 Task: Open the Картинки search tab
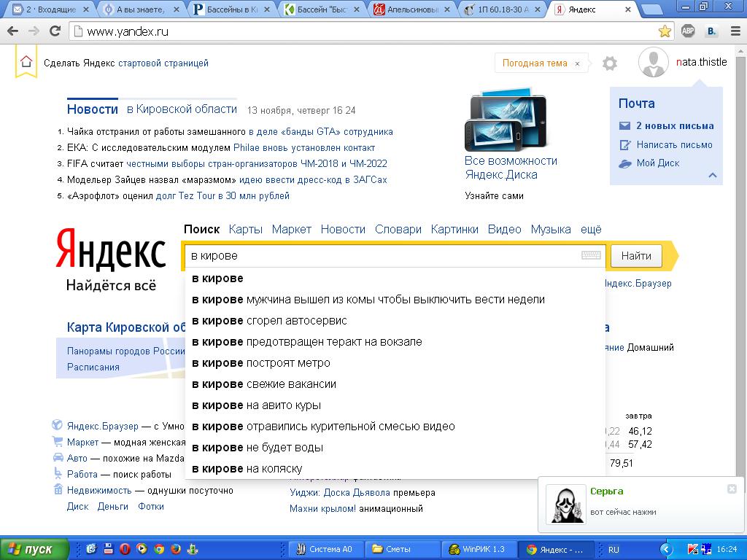454,230
